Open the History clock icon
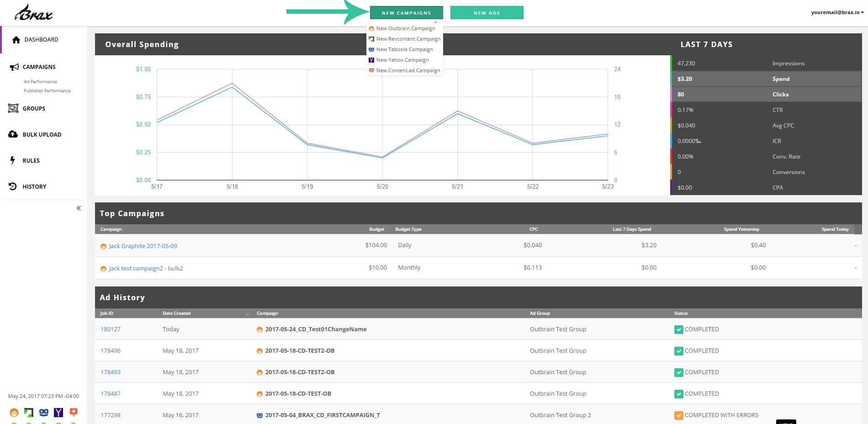 (x=13, y=186)
